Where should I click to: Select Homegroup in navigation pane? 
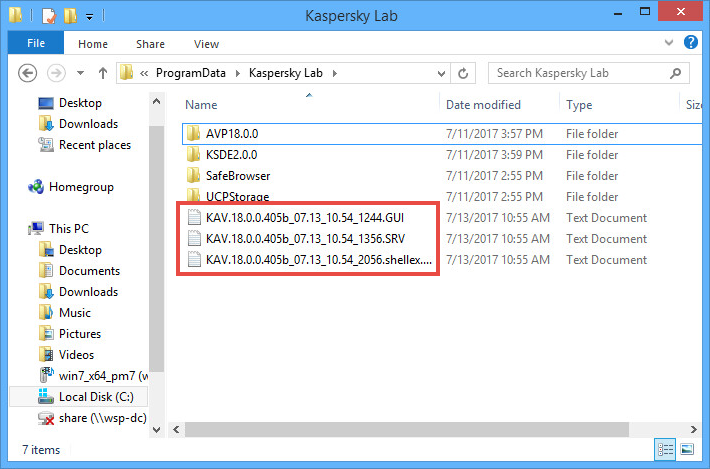(x=81, y=187)
